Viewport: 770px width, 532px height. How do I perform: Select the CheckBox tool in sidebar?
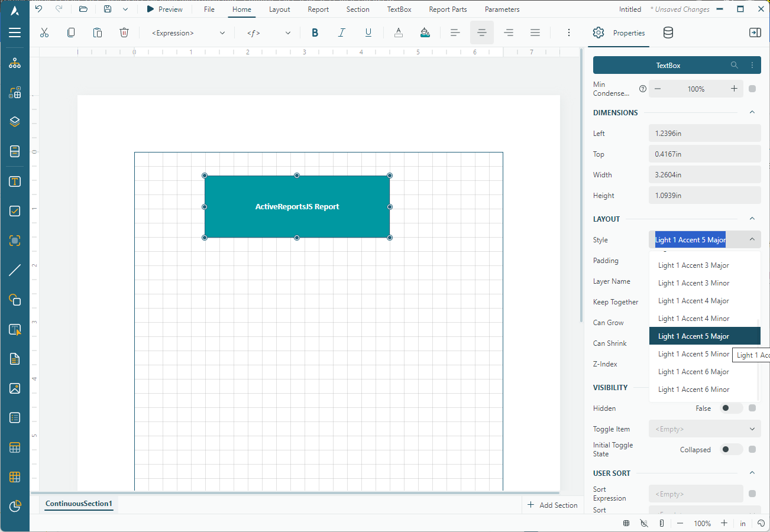tap(15, 211)
